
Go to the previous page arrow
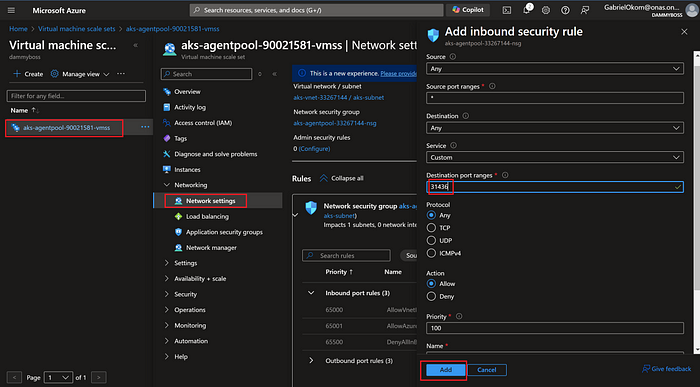pyautogui.click(x=14, y=378)
